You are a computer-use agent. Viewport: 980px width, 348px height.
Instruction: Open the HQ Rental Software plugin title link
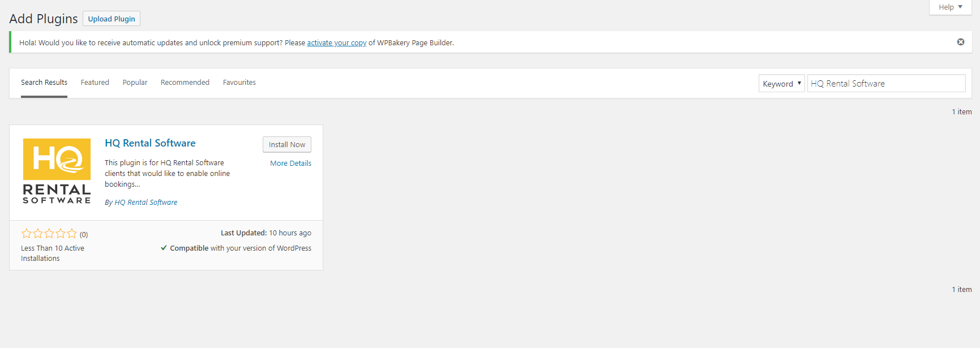click(150, 143)
